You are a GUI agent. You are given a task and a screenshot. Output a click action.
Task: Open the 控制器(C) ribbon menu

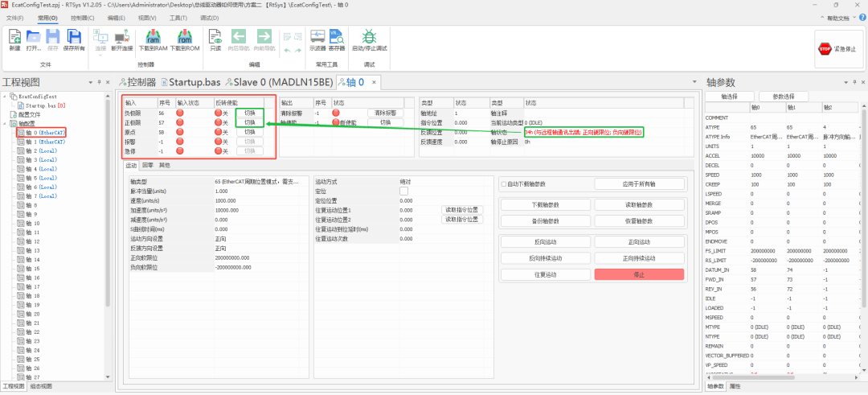tap(83, 18)
